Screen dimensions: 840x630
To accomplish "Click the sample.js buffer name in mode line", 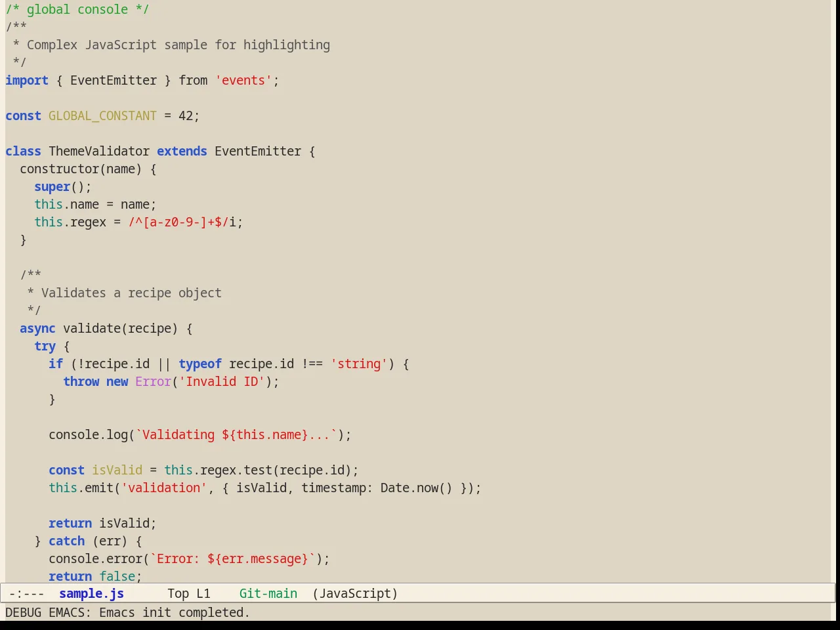I will [91, 593].
